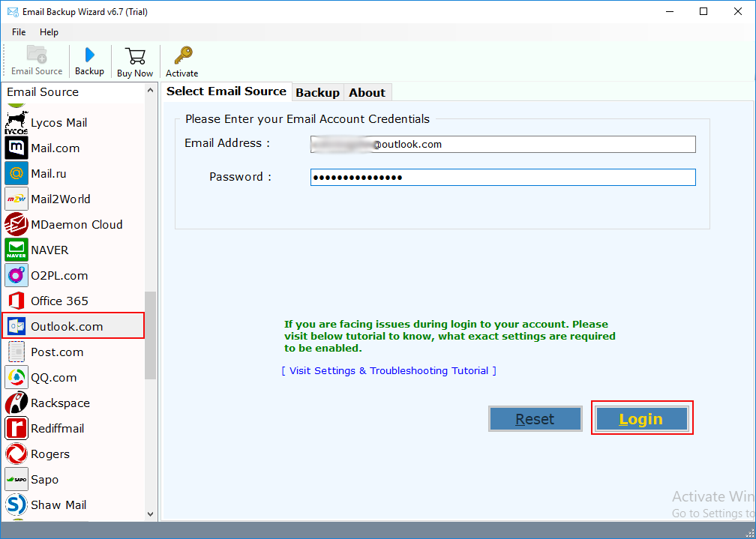Choose the Mail.ru source icon
Viewport: 756px width, 539px height.
click(16, 173)
